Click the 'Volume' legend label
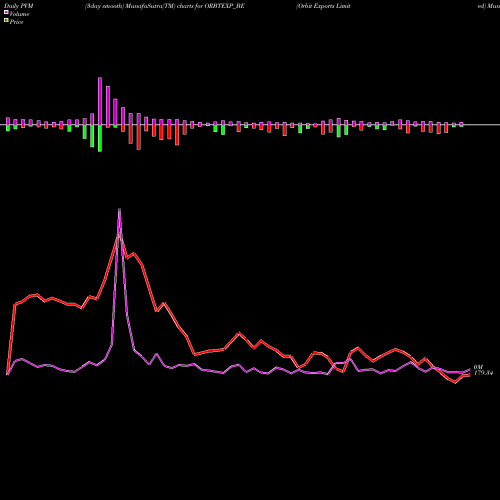500x500 pixels. [x=19, y=14]
